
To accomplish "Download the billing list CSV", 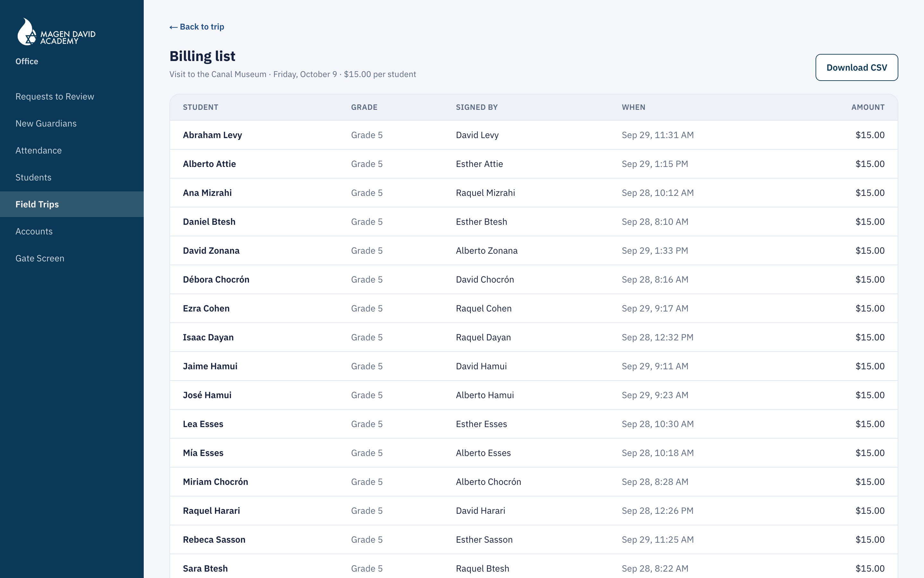I will [x=856, y=67].
